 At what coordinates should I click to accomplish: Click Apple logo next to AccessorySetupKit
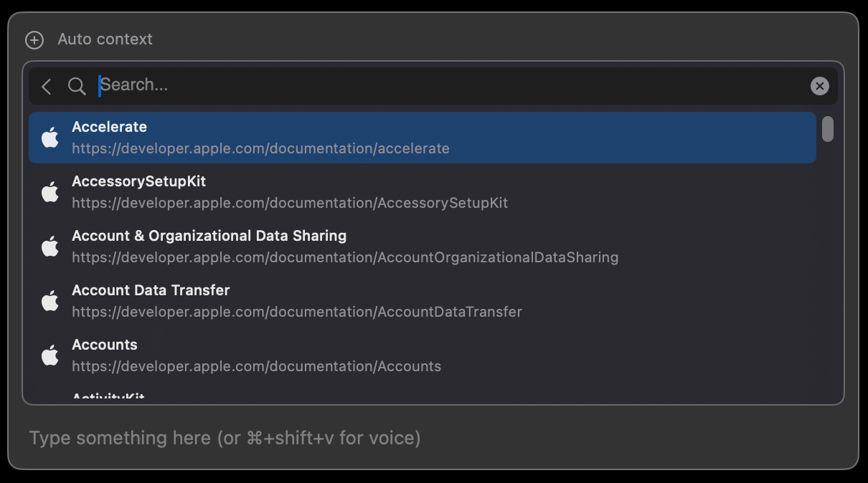pyautogui.click(x=50, y=192)
